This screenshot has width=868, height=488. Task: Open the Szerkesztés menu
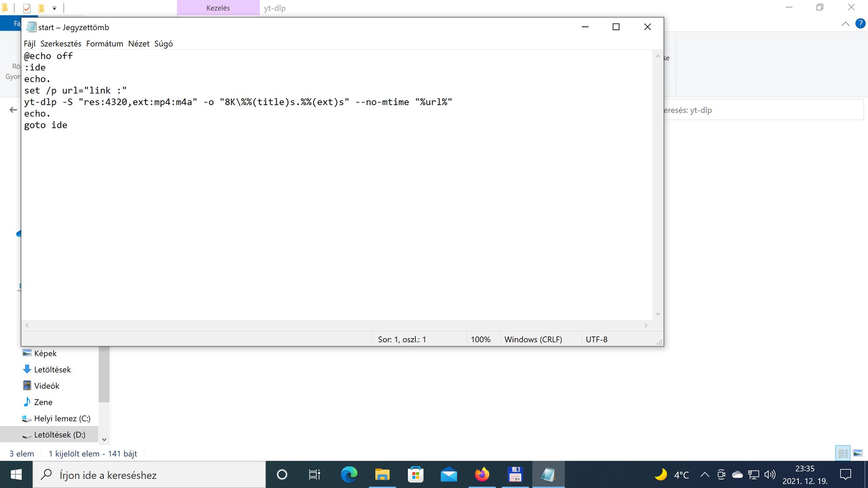(x=61, y=44)
